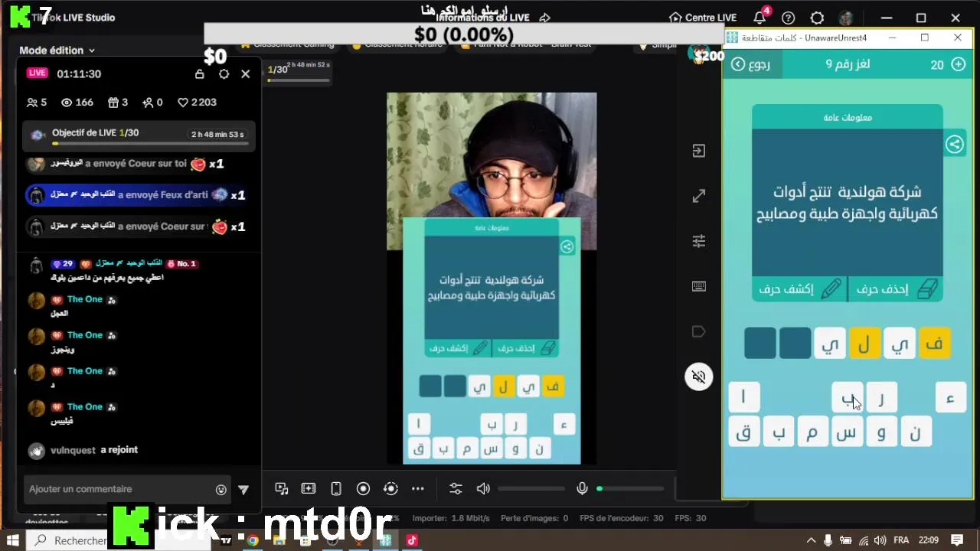Click the stream preview with the webcam feed

coord(492,279)
